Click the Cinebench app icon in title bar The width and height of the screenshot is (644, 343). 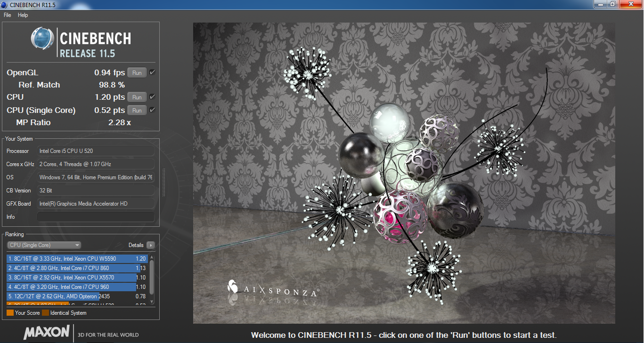pos(4,4)
